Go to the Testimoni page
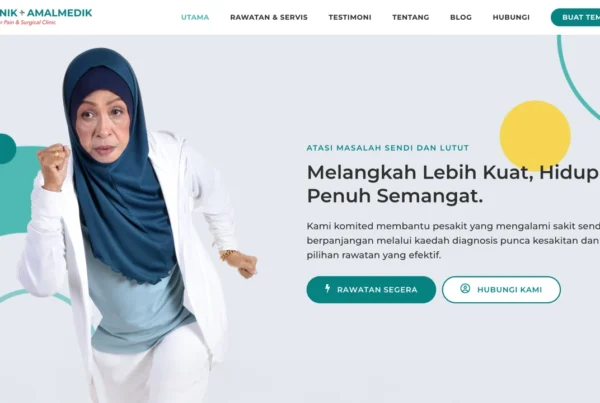600x403 pixels. click(x=350, y=17)
